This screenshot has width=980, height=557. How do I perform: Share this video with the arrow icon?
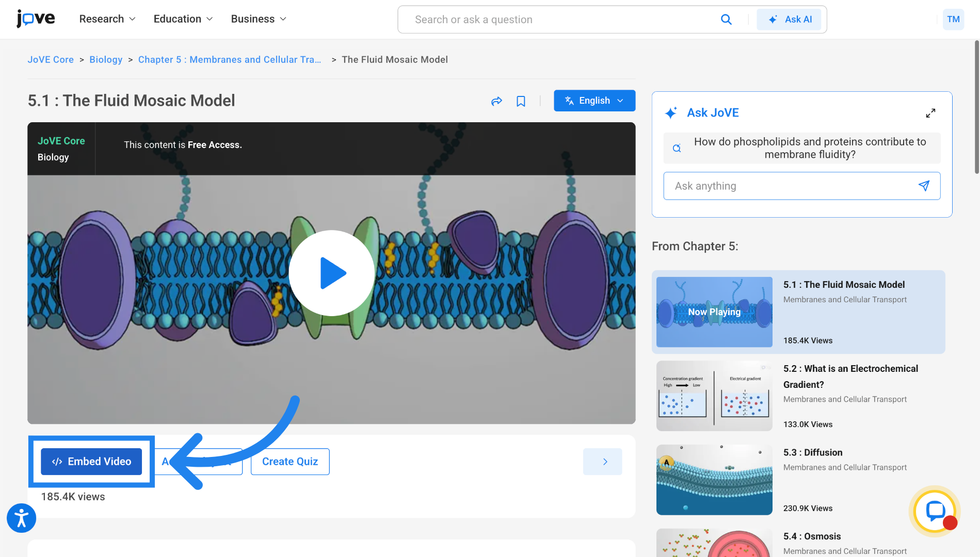[496, 101]
